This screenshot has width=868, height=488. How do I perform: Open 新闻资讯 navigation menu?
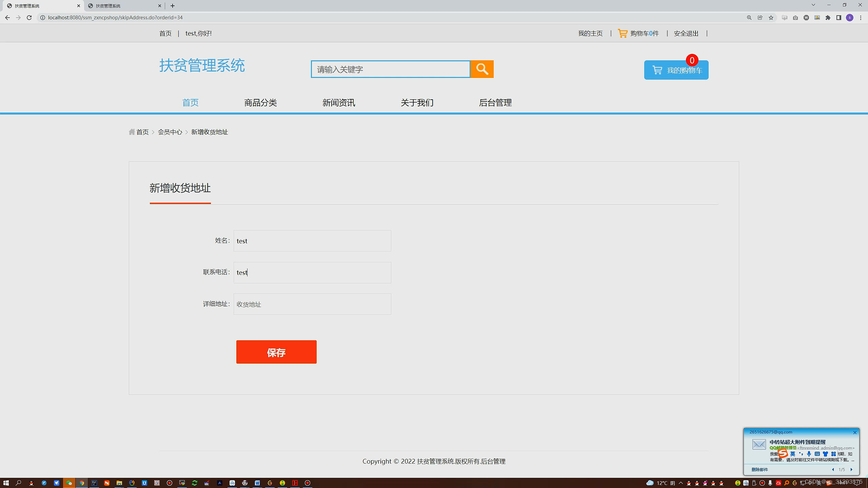coord(339,103)
